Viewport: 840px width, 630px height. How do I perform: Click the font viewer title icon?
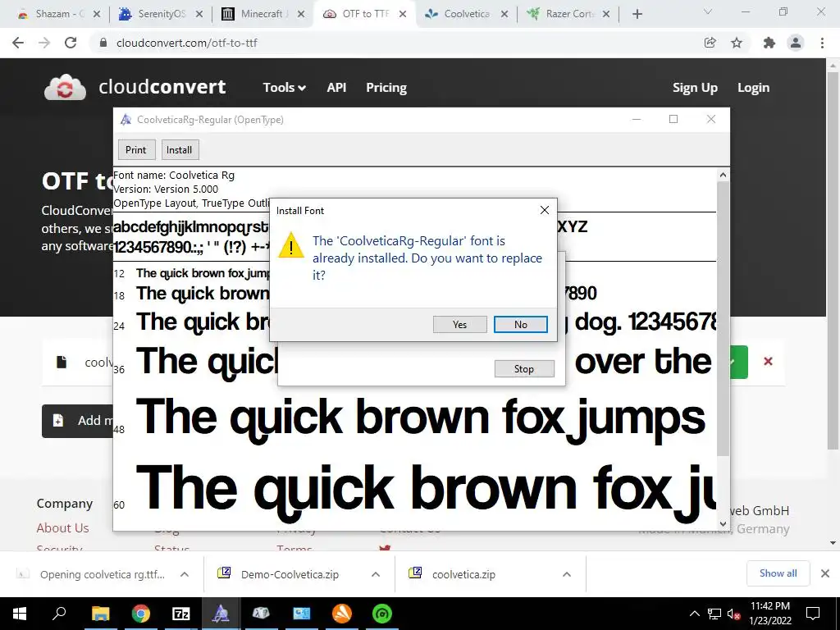pos(126,120)
